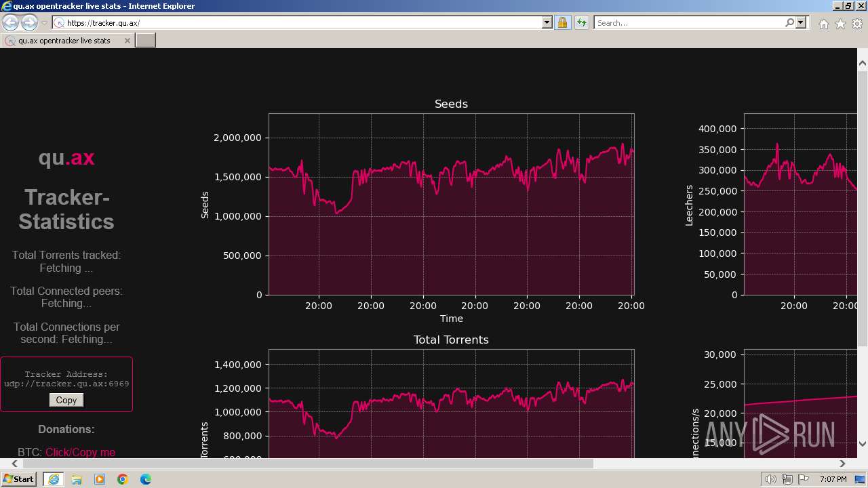Open IE Tools gear menu
The height and width of the screenshot is (488, 868).
(x=857, y=24)
